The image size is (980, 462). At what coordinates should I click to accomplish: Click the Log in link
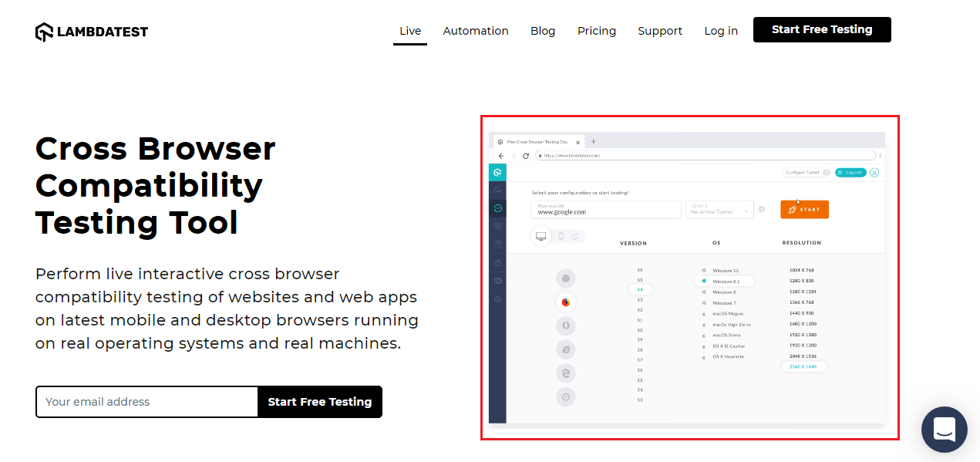tap(721, 31)
